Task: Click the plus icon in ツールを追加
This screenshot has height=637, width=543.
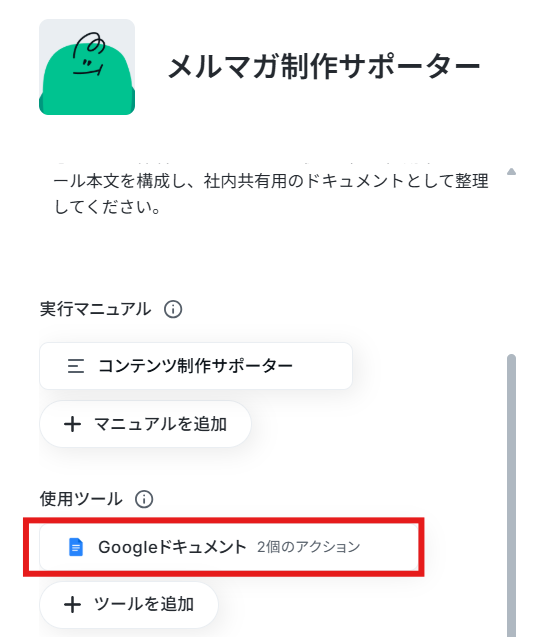Action: point(73,604)
